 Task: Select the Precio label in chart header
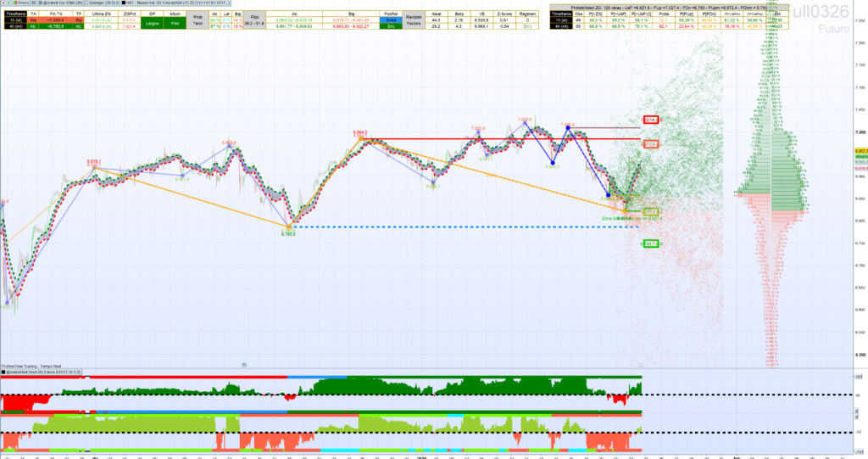tap(23, 3)
